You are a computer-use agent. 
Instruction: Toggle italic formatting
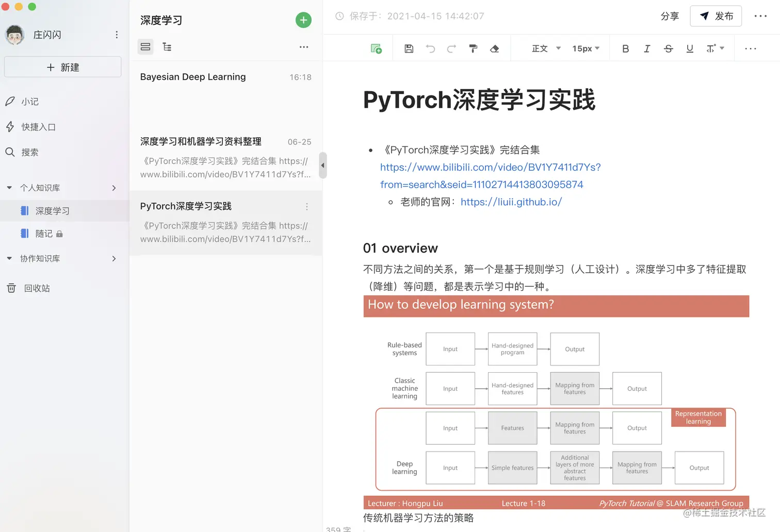click(647, 48)
